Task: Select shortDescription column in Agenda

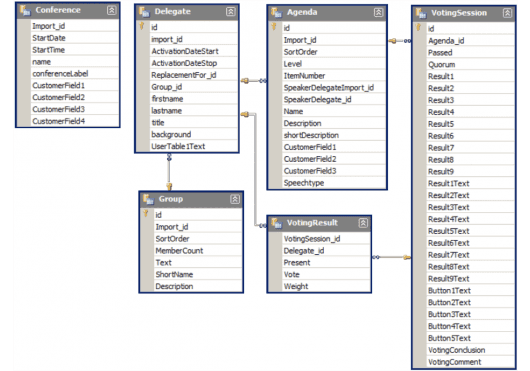Action: pyautogui.click(x=334, y=135)
